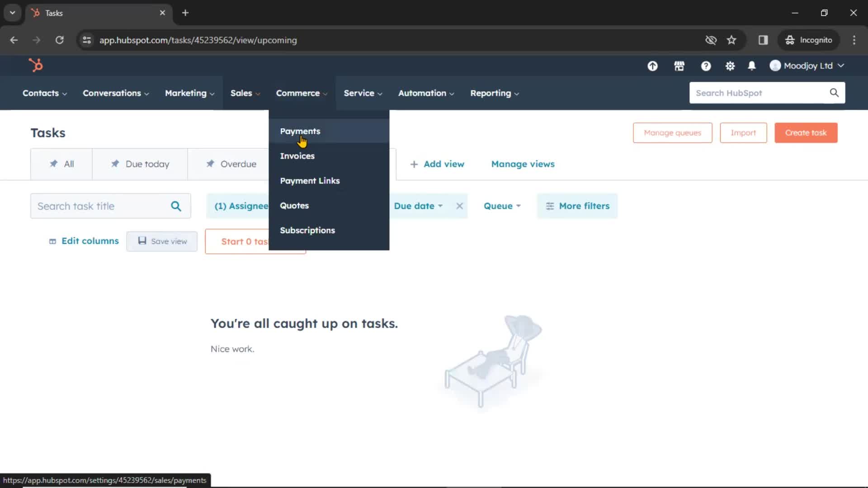Select the Quotes option under Commerce
The image size is (868, 488).
tap(294, 205)
